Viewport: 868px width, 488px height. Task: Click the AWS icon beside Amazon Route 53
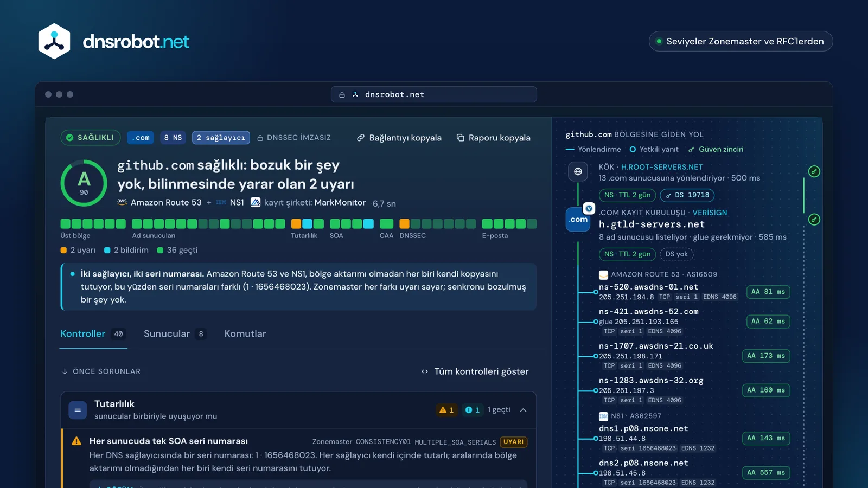point(122,202)
